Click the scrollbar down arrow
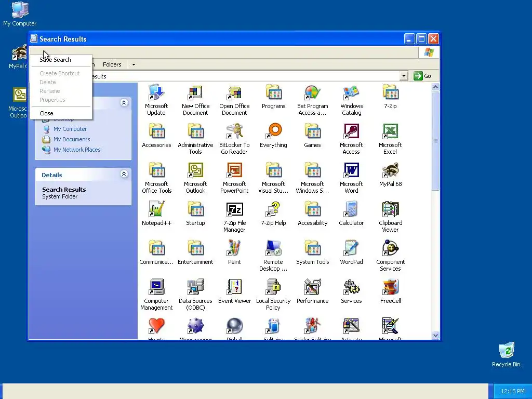 (x=436, y=335)
